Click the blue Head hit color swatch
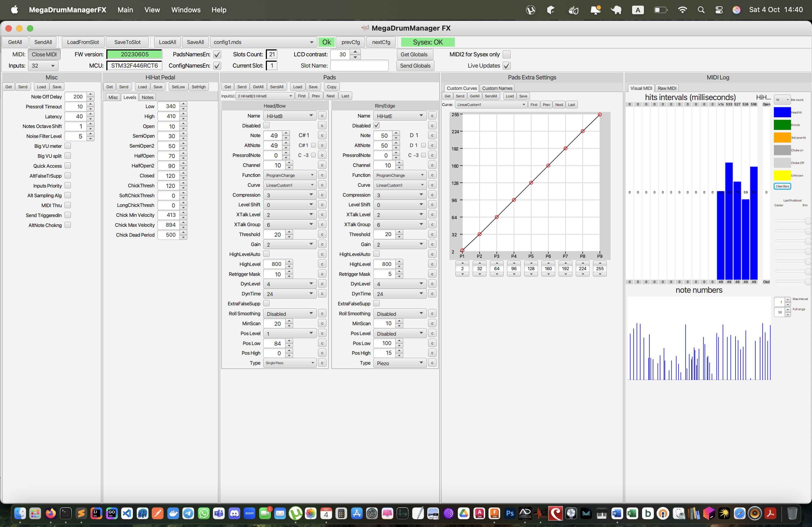This screenshot has width=812, height=527. pyautogui.click(x=782, y=112)
